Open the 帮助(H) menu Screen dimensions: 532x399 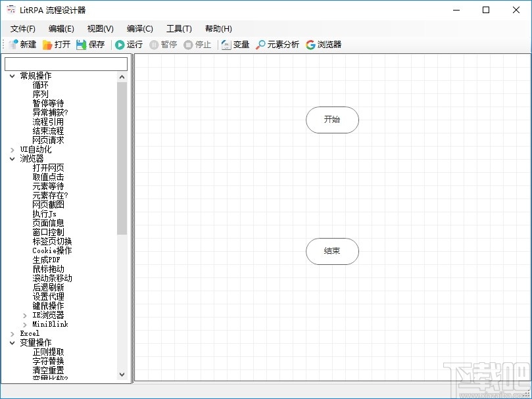[x=218, y=28]
